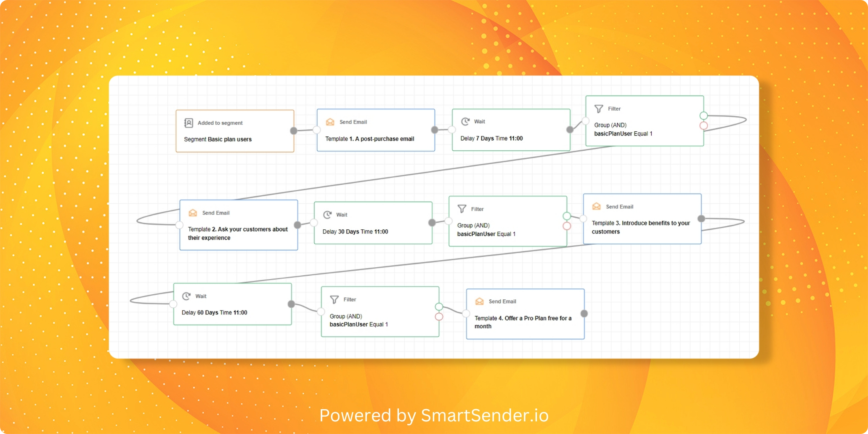
Task: Click the envelope icon on Template 3 node
Action: tap(597, 207)
